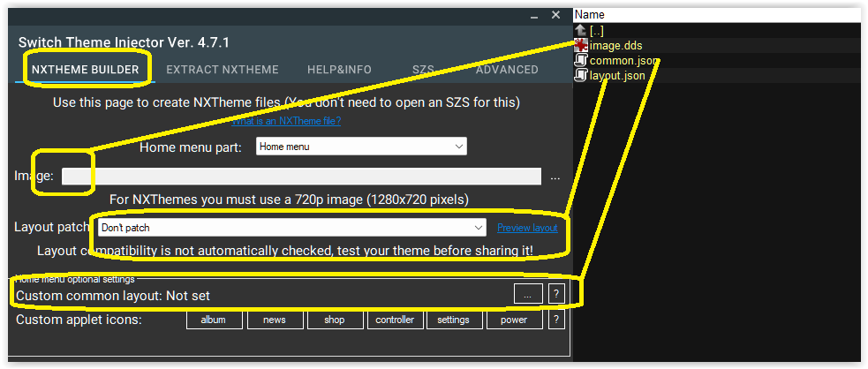This screenshot has width=868, height=369.
Task: Open help for custom applet icons
Action: (x=556, y=320)
